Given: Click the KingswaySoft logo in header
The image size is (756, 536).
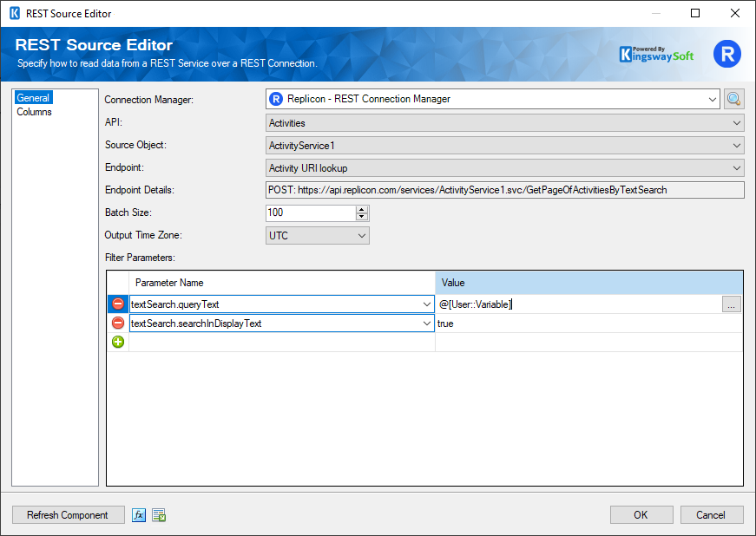Looking at the screenshot, I should [656, 55].
